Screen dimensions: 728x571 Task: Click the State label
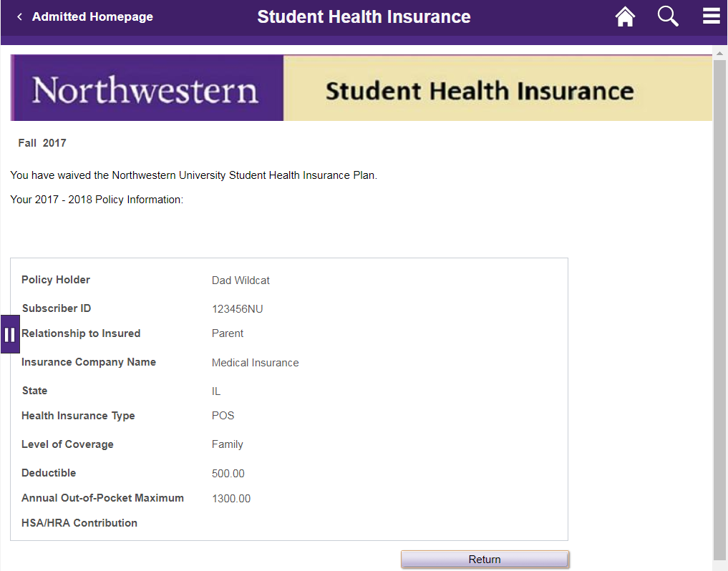click(34, 391)
